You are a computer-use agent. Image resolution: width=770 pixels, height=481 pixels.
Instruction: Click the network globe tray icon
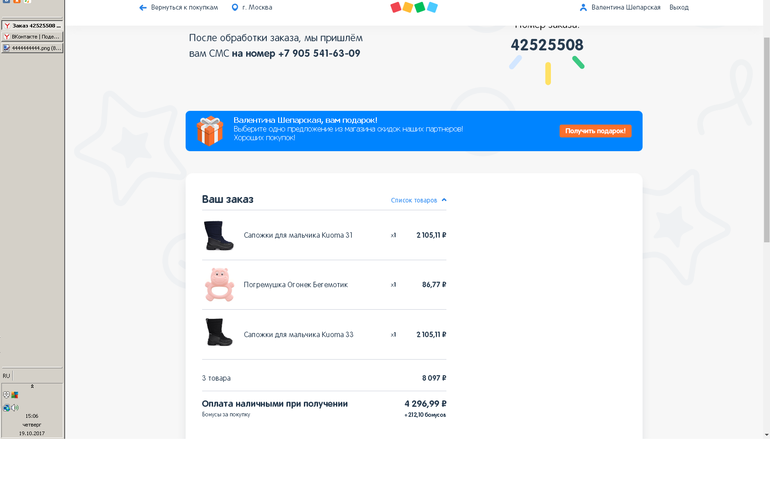6,407
